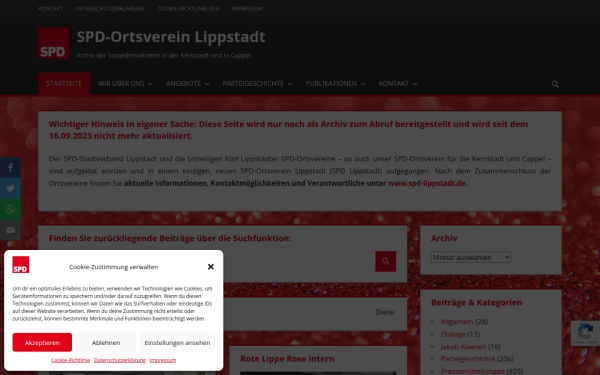Click the Archiv widget heading
The width and height of the screenshot is (600, 375).
pos(444,238)
